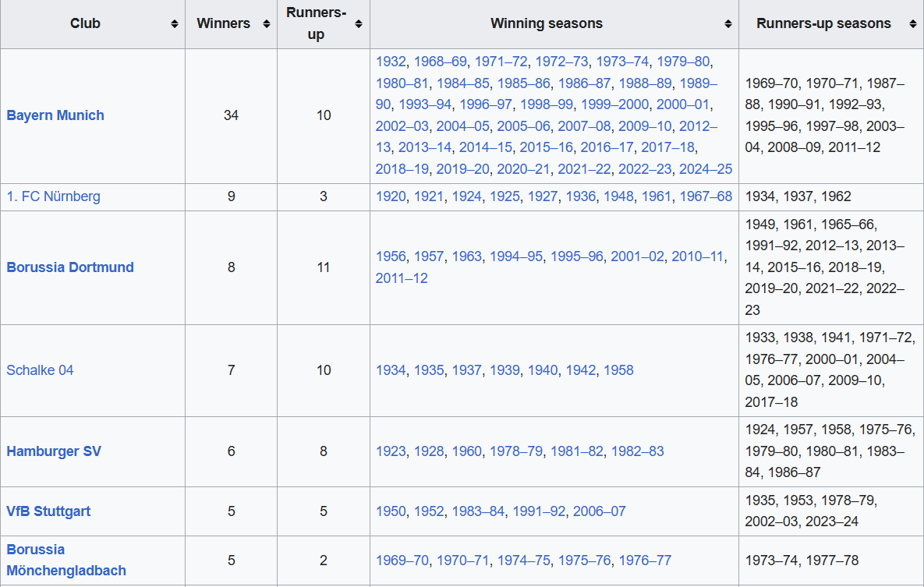The width and height of the screenshot is (924, 587).
Task: Open Schalke's 1937 season link
Action: pyautogui.click(x=467, y=370)
